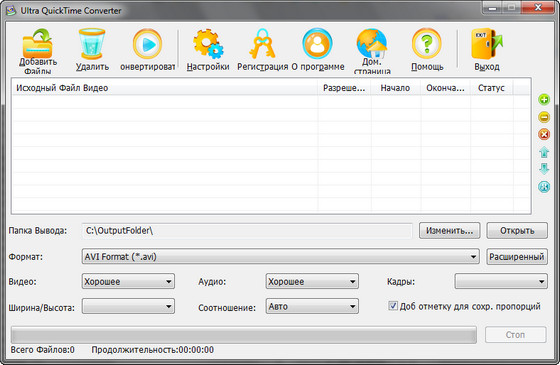This screenshot has height=365, width=560.
Task: Expand the Формат AVI dropdown
Action: [x=280, y=256]
